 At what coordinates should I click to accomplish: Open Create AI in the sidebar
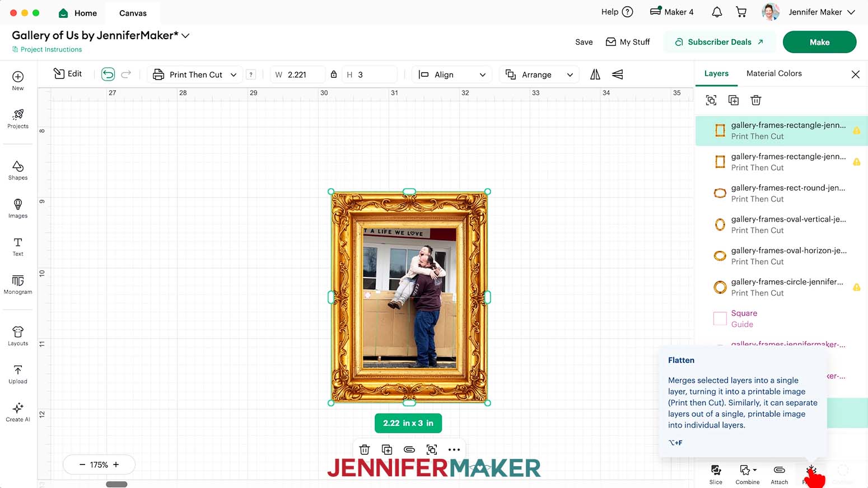coord(18,412)
